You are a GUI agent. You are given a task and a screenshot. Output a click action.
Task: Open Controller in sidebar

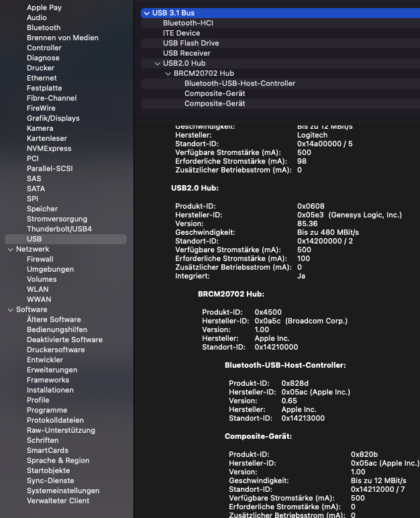pyautogui.click(x=44, y=48)
